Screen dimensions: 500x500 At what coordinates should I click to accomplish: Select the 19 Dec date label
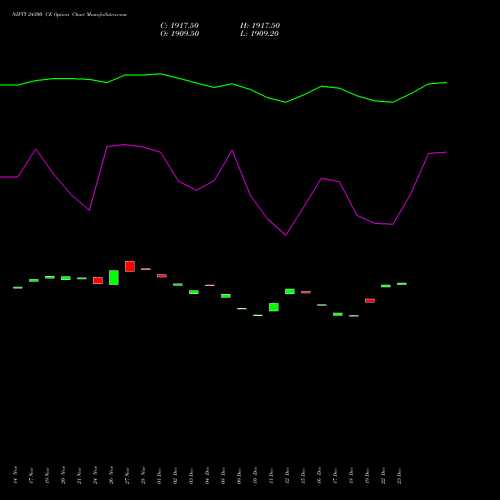click(367, 475)
